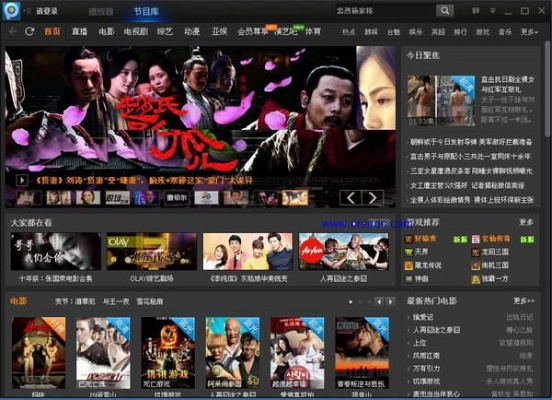Click the 请登录 login link
The width and height of the screenshot is (552, 400).
[x=47, y=11]
